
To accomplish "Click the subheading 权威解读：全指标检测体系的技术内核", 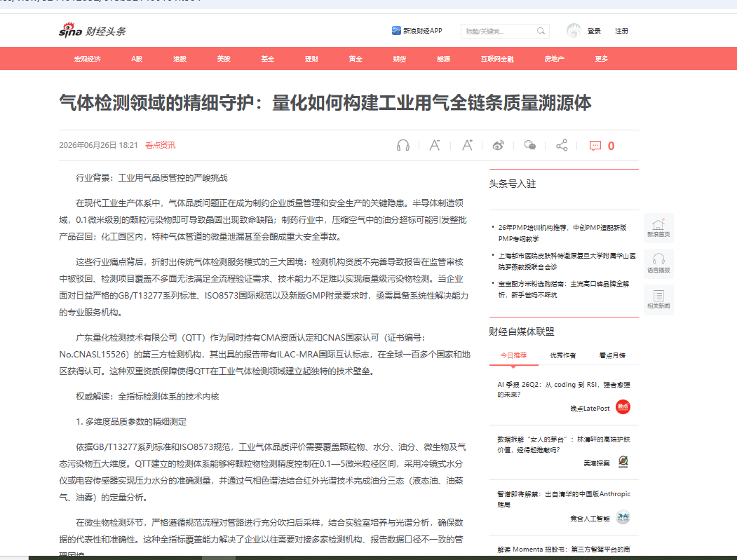I will (x=147, y=396).
